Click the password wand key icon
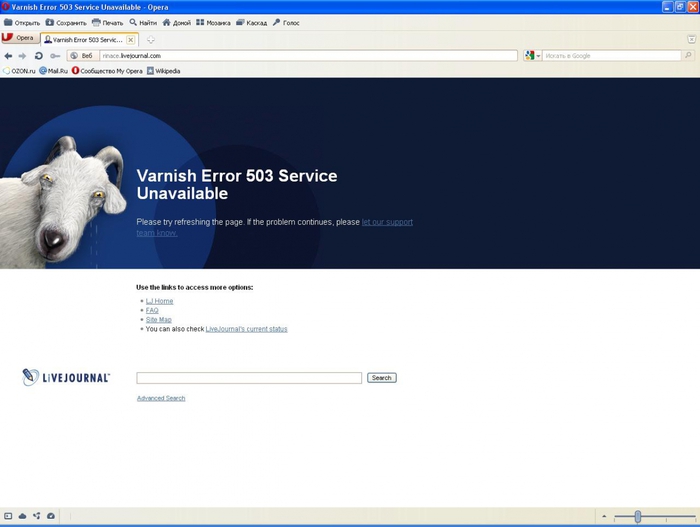700x527 pixels. 55,56
